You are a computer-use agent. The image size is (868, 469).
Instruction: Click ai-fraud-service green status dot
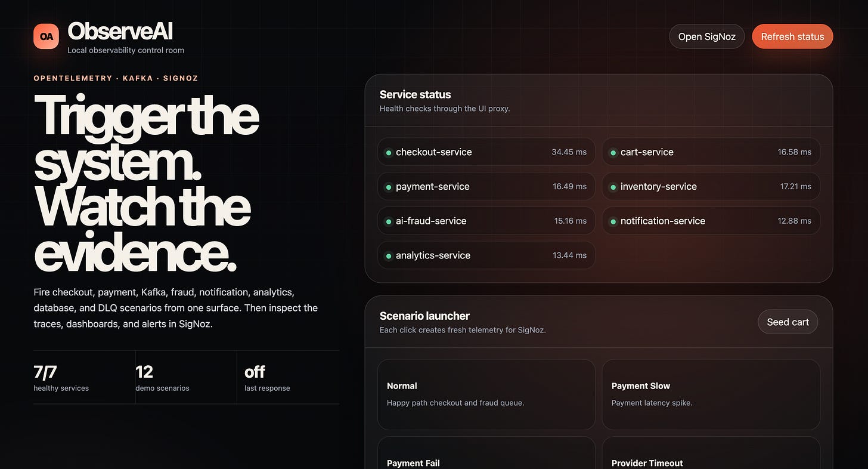point(388,221)
